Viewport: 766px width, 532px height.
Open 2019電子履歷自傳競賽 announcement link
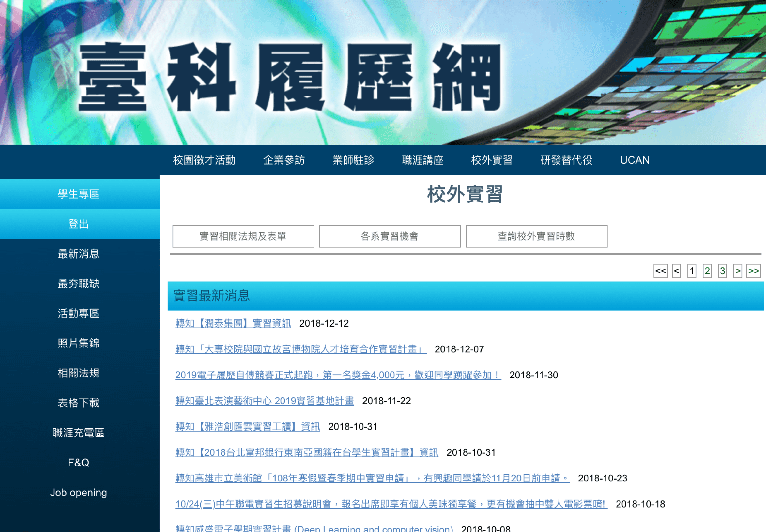[338, 375]
